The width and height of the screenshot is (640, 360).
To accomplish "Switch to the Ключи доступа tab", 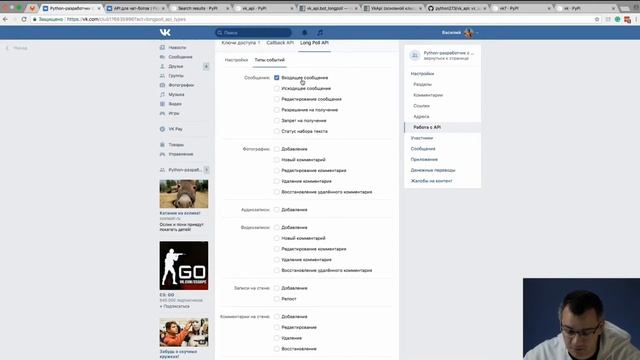I will tap(240, 42).
